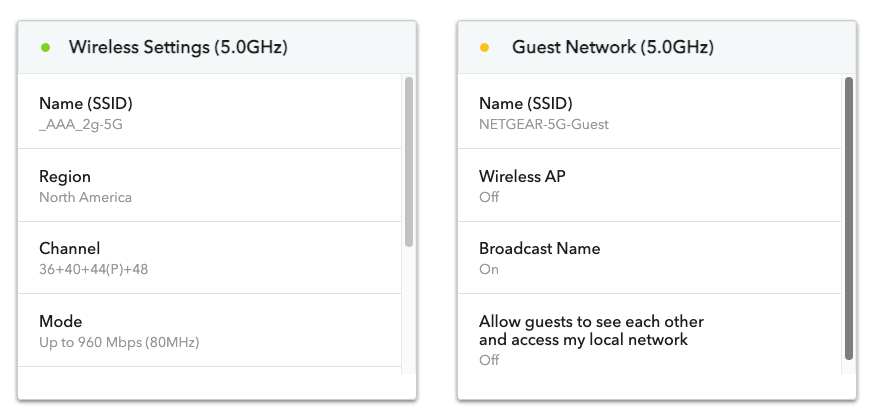The height and width of the screenshot is (417, 869).
Task: Click the Broadcast Name On row
Action: pos(650,258)
